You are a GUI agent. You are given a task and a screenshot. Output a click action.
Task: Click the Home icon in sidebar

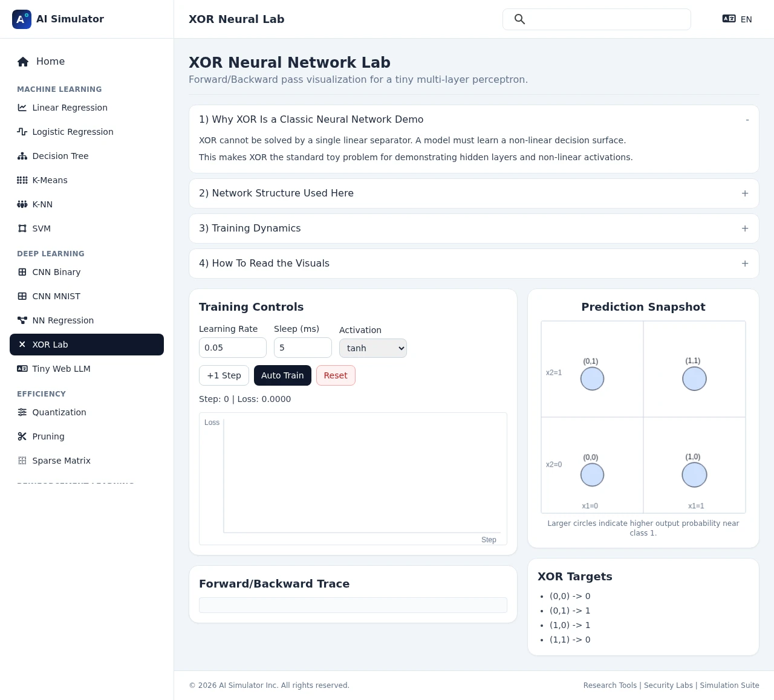(23, 62)
